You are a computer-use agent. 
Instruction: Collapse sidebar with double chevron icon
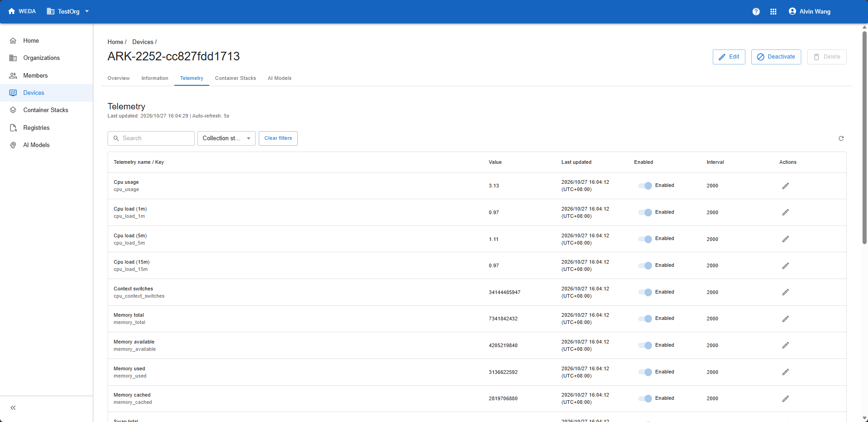point(13,408)
